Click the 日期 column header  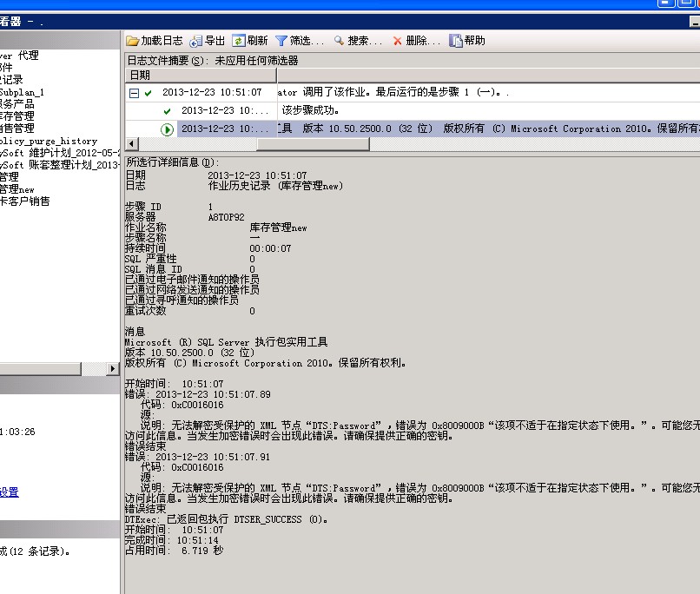point(139,76)
